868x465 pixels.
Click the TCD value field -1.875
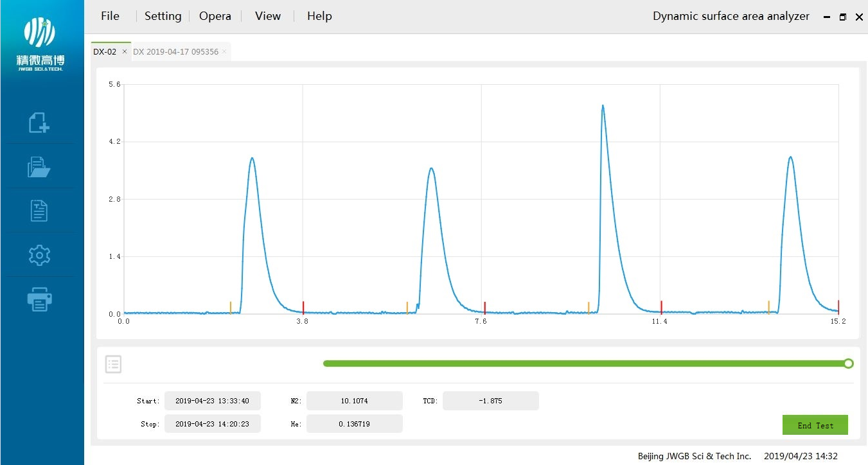point(491,401)
